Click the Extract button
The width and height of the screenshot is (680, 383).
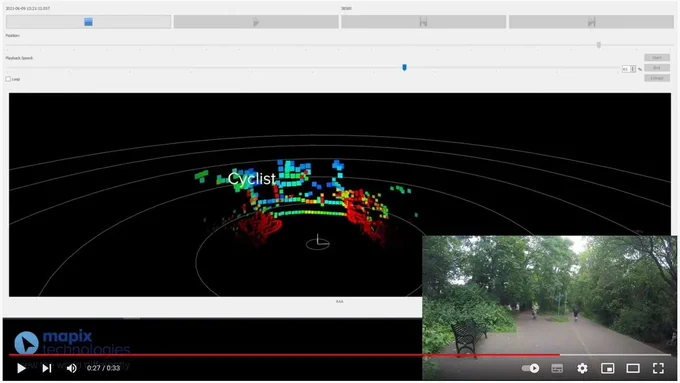point(657,78)
